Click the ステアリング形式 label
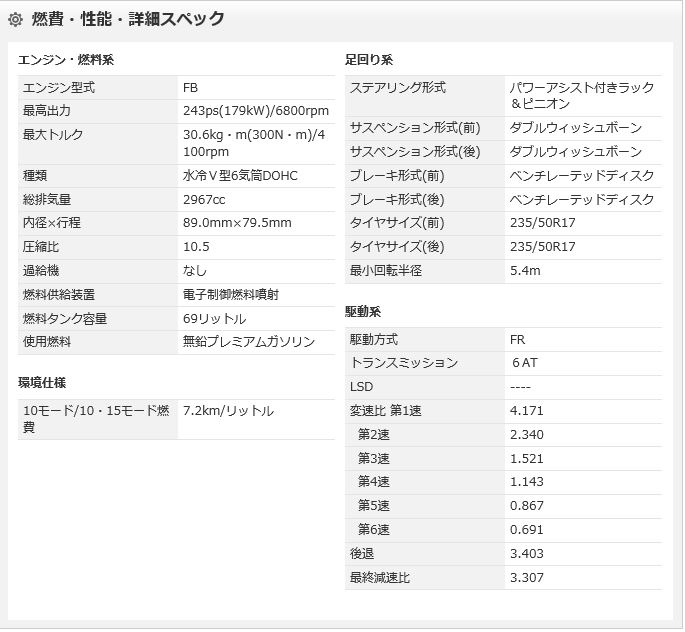The width and height of the screenshot is (685, 632). 398,88
